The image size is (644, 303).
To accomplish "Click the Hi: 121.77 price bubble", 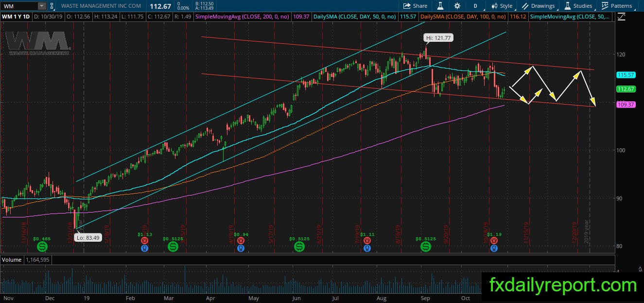I will (438, 37).
